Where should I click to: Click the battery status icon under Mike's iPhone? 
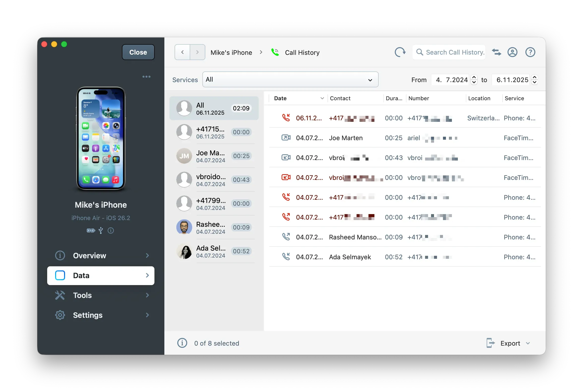point(91,230)
